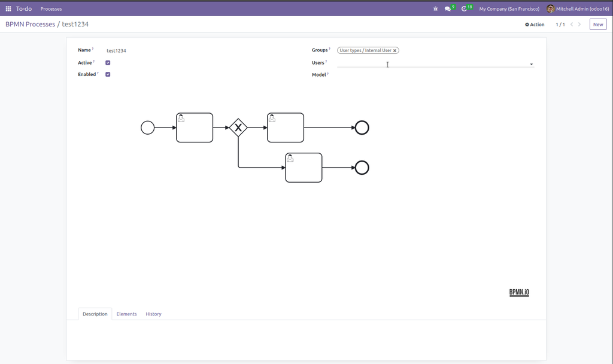Select the upper end event circle
This screenshot has width=613, height=364.
362,128
